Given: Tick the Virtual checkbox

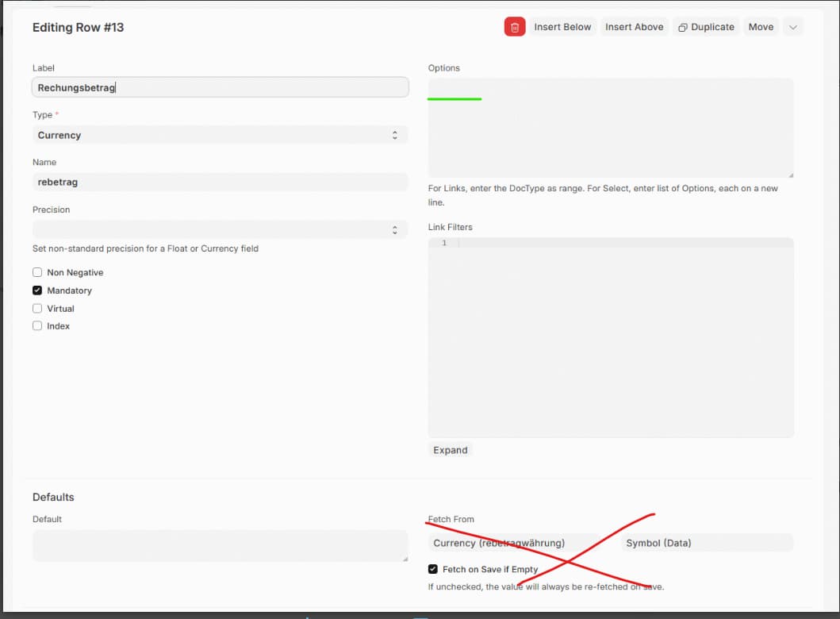Looking at the screenshot, I should (37, 309).
